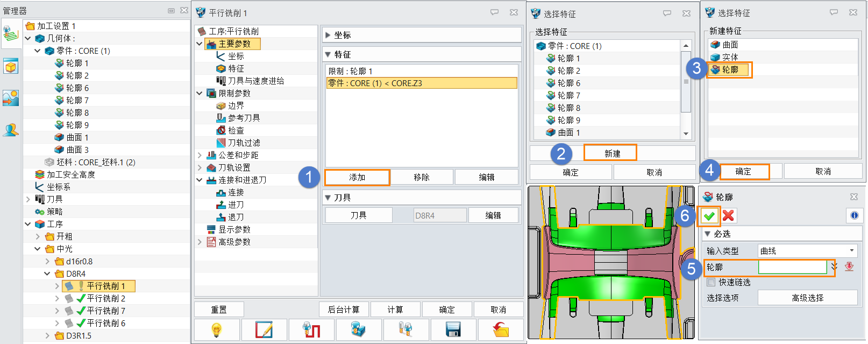This screenshot has width=868, height=344.
Task: Click the 添加 button
Action: point(357,177)
